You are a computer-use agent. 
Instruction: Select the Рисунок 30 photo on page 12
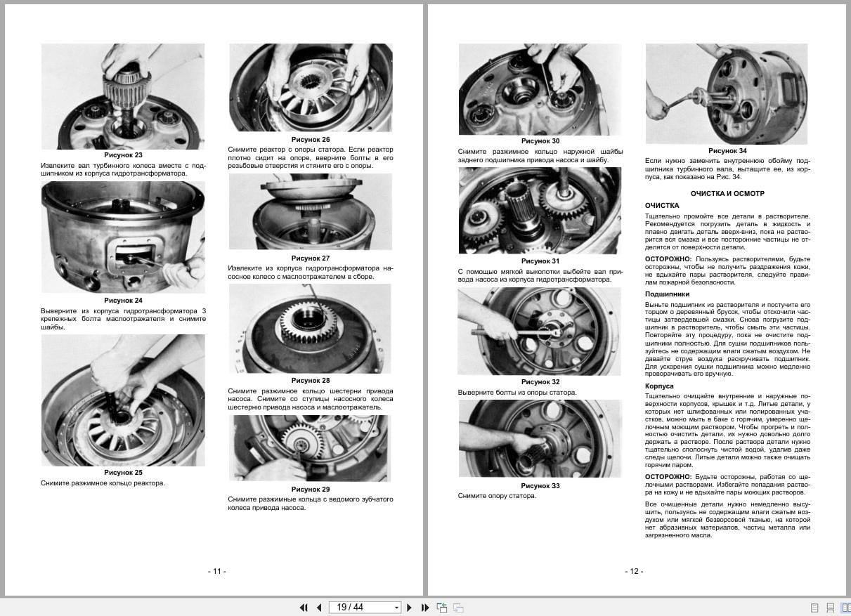pos(540,88)
